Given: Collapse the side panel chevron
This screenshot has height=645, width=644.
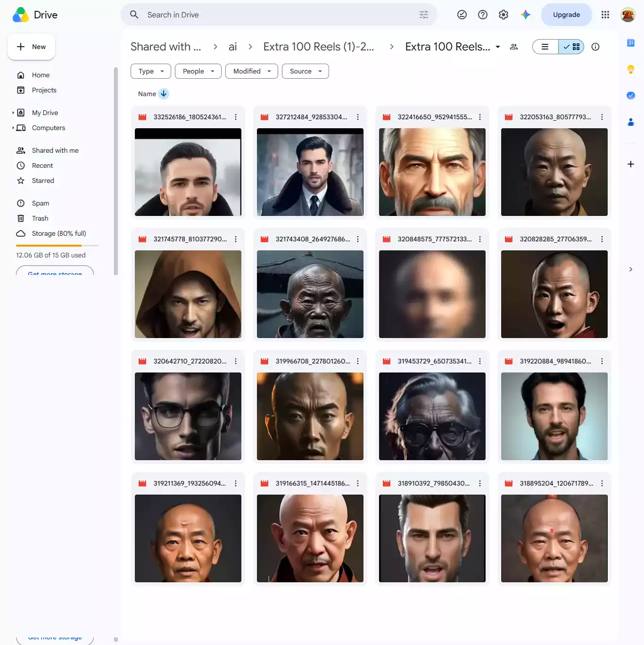Looking at the screenshot, I should tap(631, 269).
